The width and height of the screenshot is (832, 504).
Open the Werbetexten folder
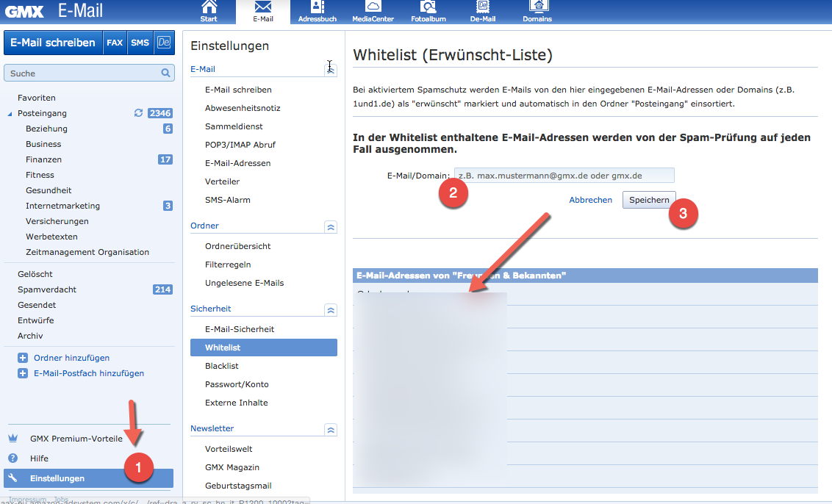coord(51,236)
